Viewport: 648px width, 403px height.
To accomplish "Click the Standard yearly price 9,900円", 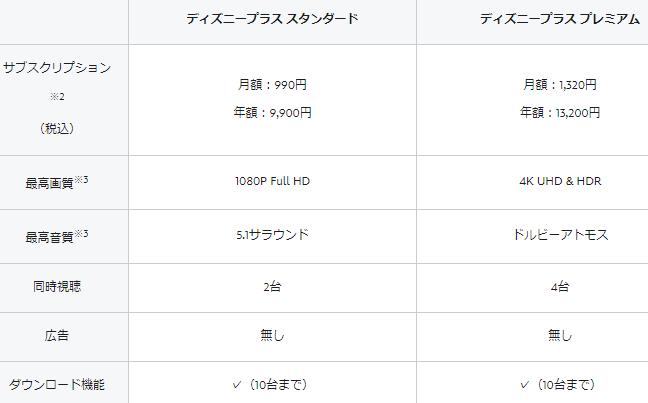I will [272, 112].
